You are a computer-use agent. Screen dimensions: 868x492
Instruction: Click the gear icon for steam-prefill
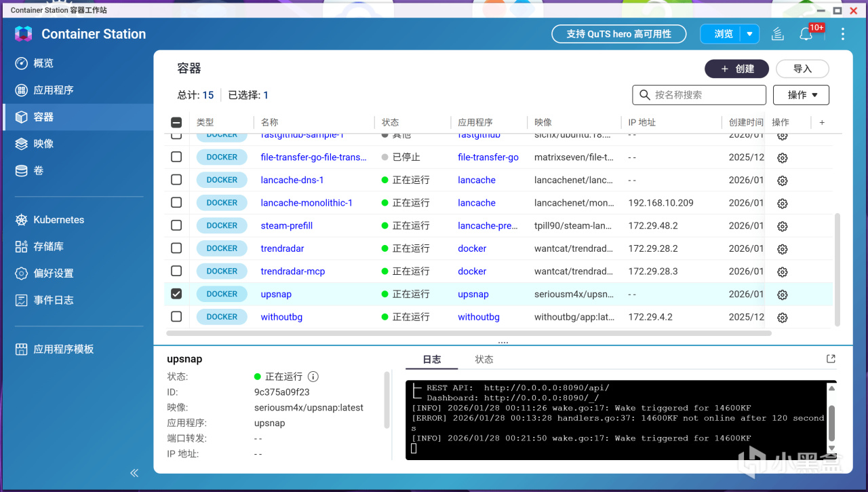[782, 226]
